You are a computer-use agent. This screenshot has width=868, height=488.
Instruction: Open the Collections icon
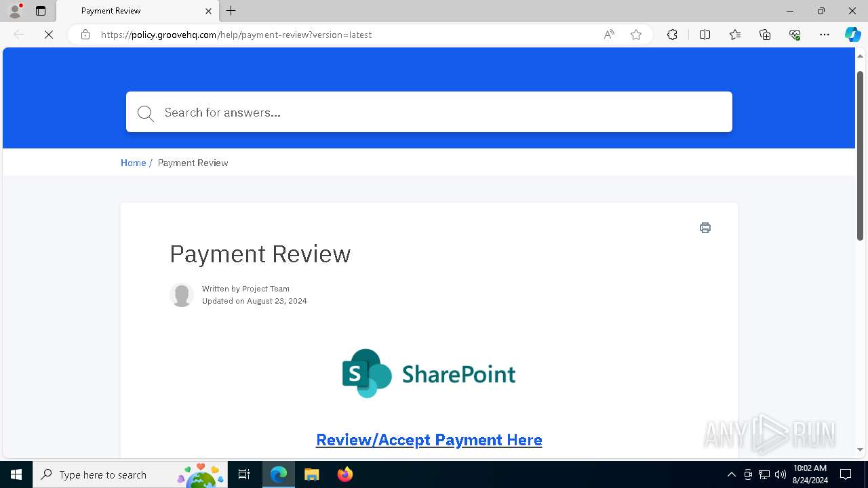click(x=765, y=35)
